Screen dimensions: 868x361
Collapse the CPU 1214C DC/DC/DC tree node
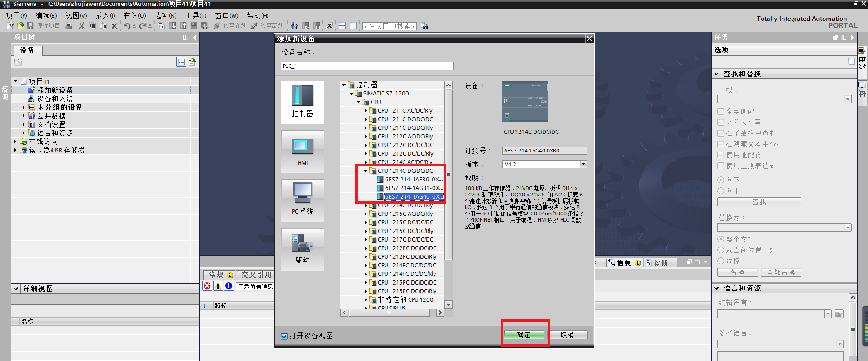click(x=366, y=171)
